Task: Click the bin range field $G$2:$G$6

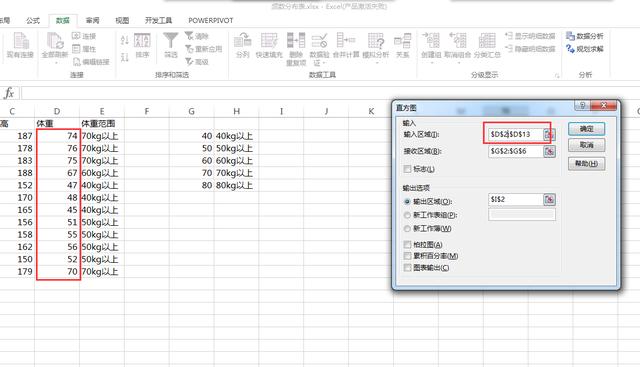Action: click(x=516, y=151)
